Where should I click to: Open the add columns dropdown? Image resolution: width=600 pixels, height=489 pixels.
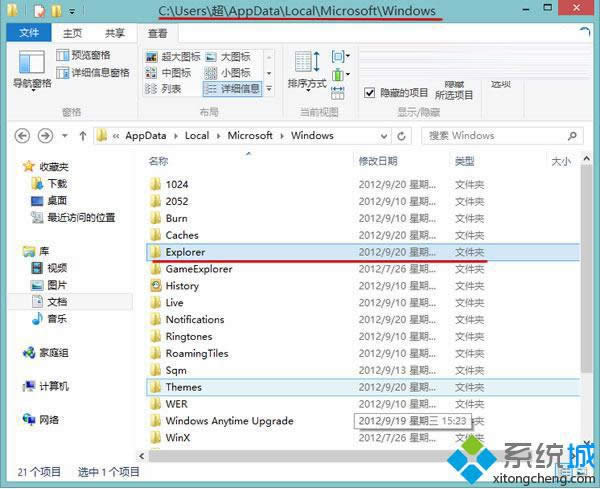pyautogui.click(x=340, y=74)
